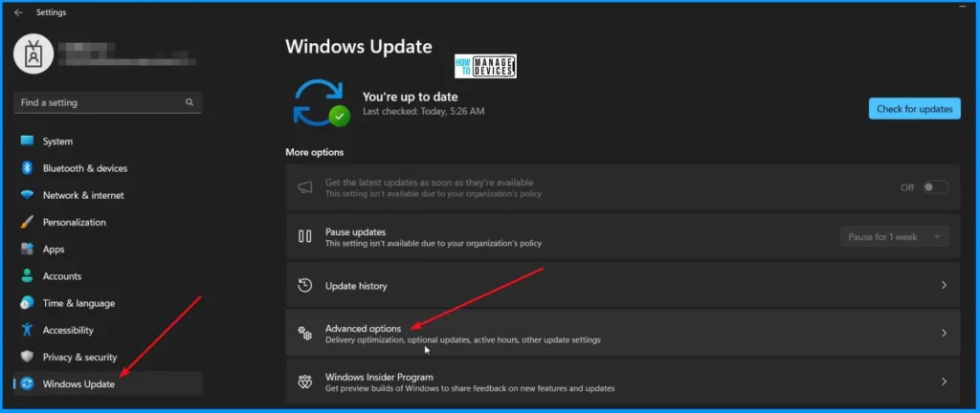Expand Update history with its chevron
The width and height of the screenshot is (980, 413).
pos(944,285)
